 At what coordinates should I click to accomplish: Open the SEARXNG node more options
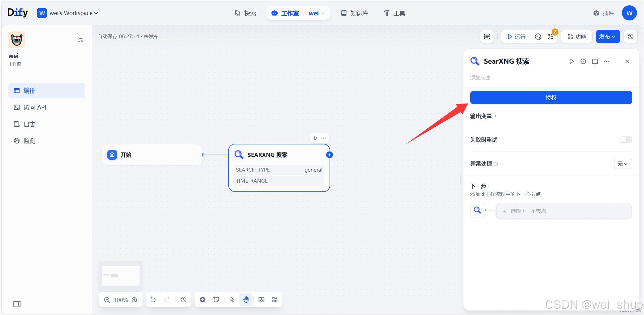click(x=324, y=138)
